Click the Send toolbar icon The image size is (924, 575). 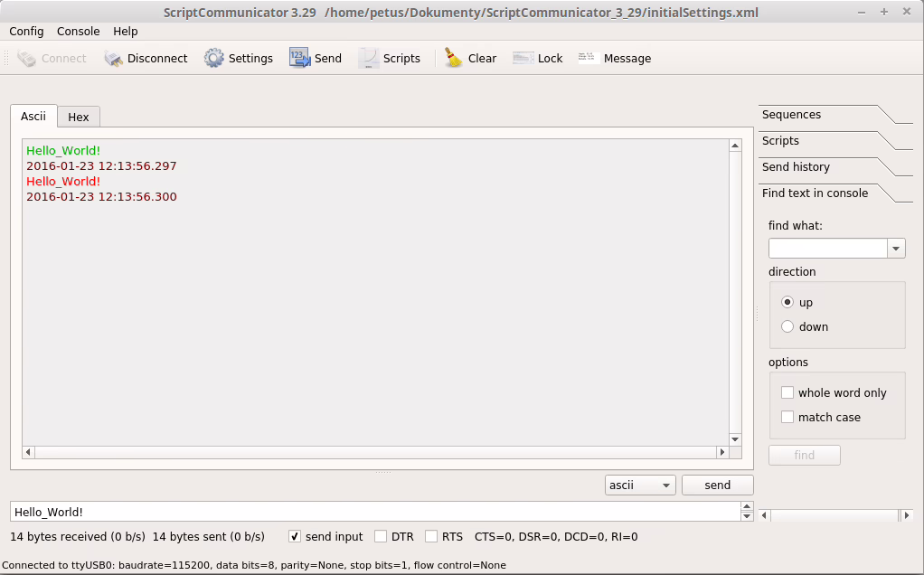coord(300,59)
